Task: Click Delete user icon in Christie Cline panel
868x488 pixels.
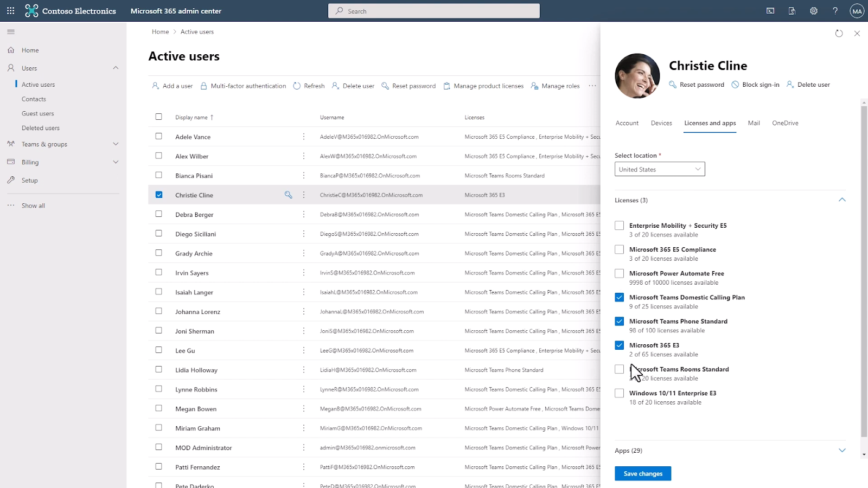Action: [790, 85]
